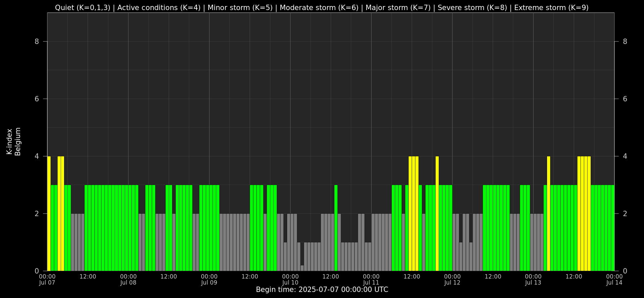The image size is (644, 298).
Task: Click the '00:00 Jul 13' date tick label
Action: point(533,280)
